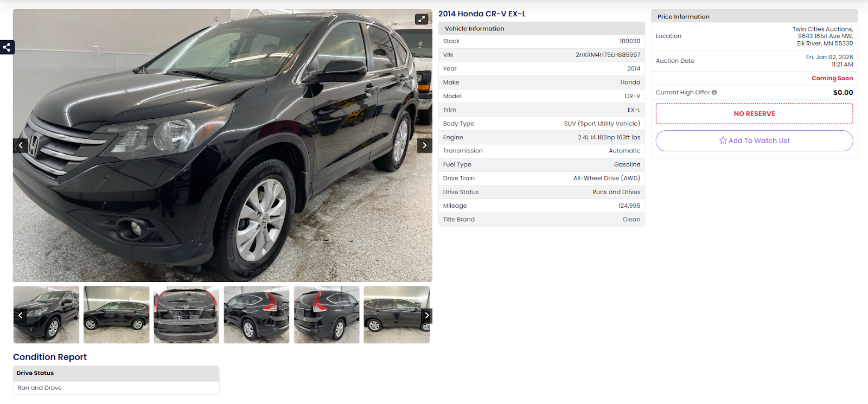Select the side profile thumbnail photo
The width and height of the screenshot is (868, 404).
point(117,315)
